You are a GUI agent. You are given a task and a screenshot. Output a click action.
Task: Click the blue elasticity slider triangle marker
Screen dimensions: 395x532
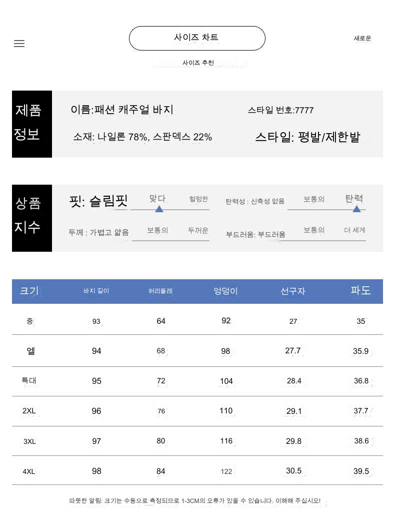pyautogui.click(x=356, y=209)
